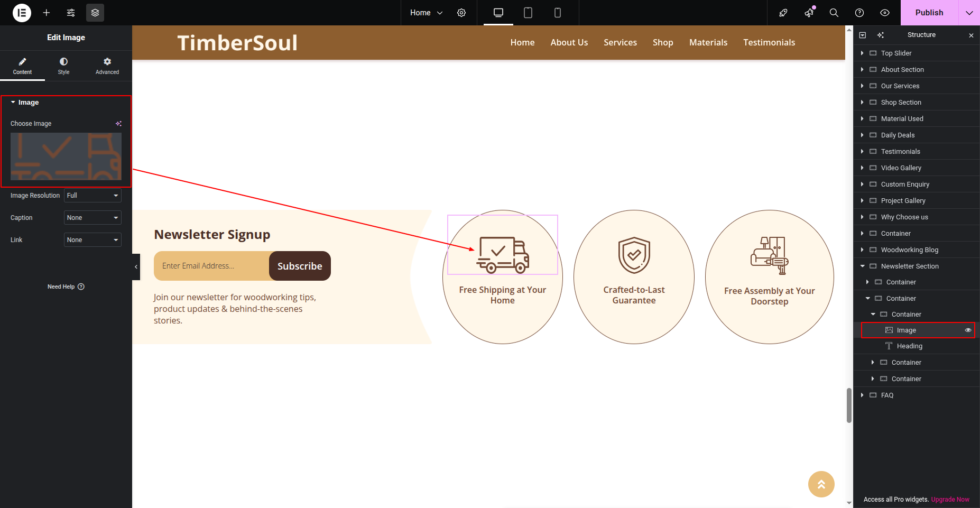980x508 pixels.
Task: Open Site Settings sliders icon
Action: point(71,13)
